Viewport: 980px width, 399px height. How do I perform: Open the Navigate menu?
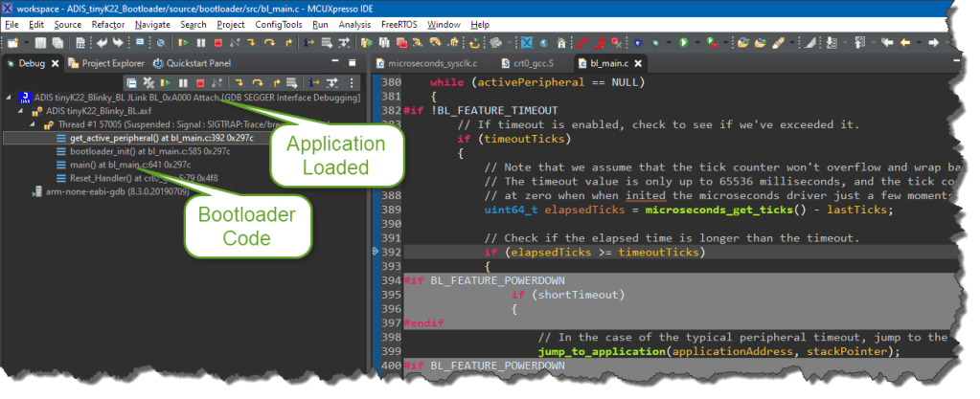pos(152,25)
